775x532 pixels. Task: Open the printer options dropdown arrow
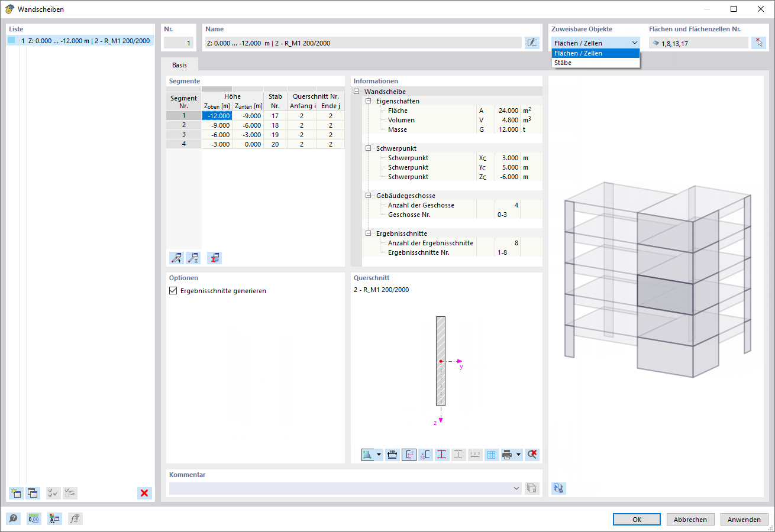[518, 455]
